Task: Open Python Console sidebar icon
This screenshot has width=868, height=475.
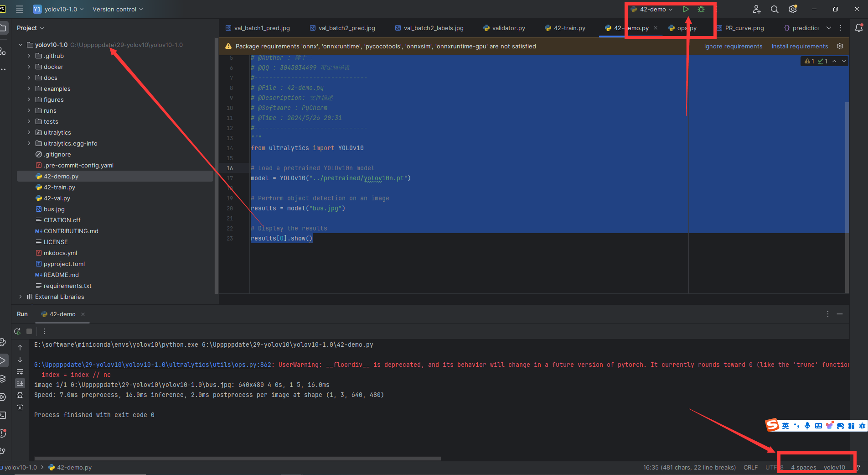Action: [3, 342]
